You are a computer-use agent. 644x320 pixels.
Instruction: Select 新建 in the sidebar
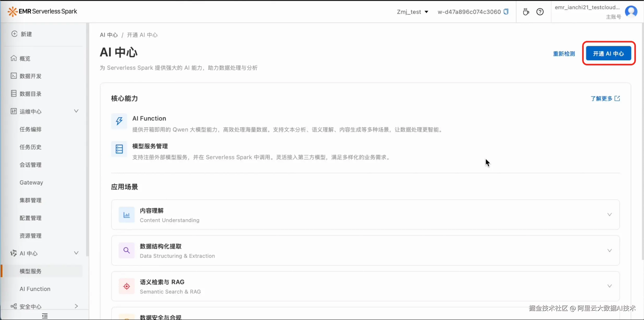tap(26, 34)
